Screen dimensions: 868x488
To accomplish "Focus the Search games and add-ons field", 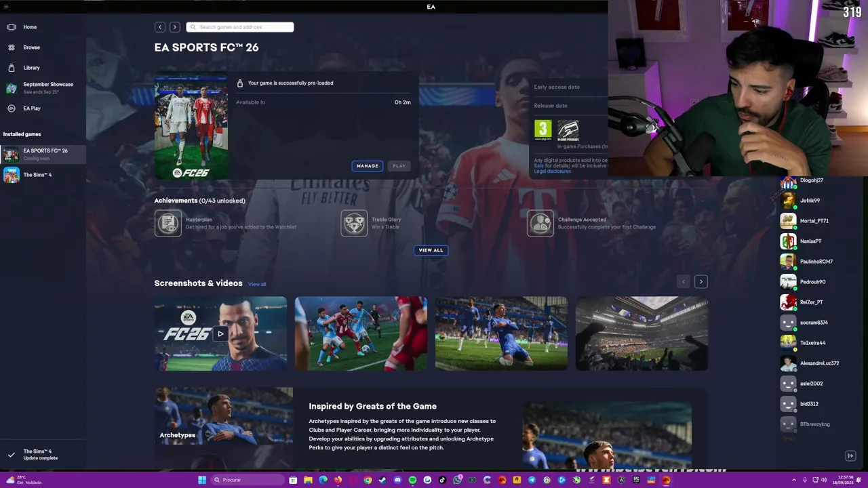I will (x=240, y=27).
